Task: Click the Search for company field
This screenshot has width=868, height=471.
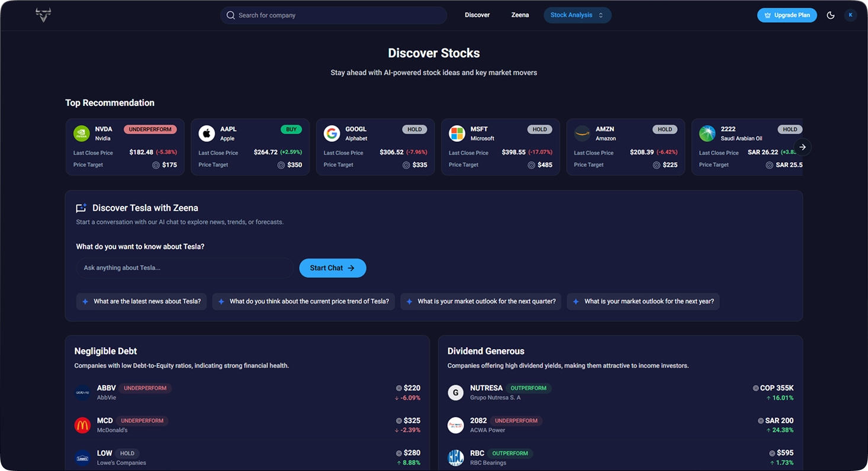Action: pos(334,15)
